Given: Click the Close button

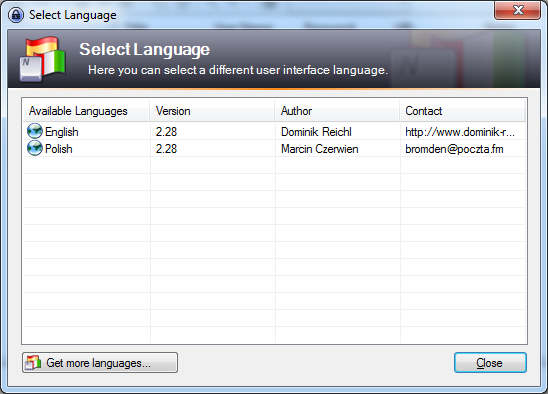Looking at the screenshot, I should point(490,363).
